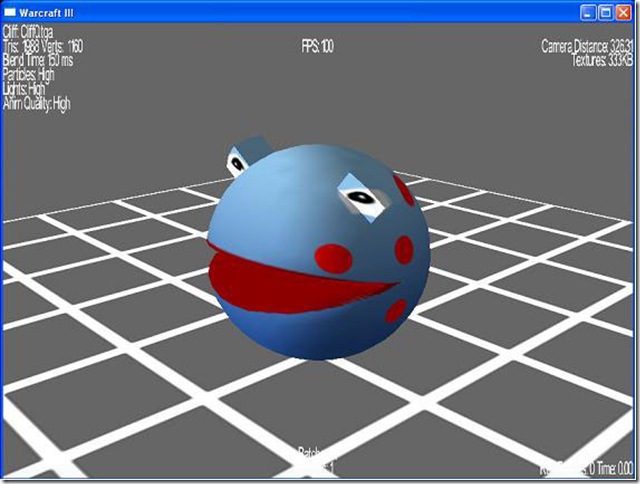The height and width of the screenshot is (484, 640).
Task: Click the 'Tris: 1988 Verts: 1160' line
Action: 42,47
